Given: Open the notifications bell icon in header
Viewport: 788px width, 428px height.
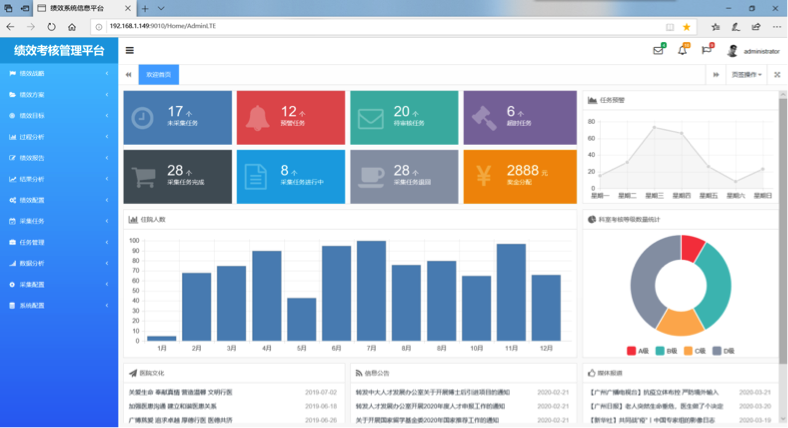Looking at the screenshot, I should 683,50.
